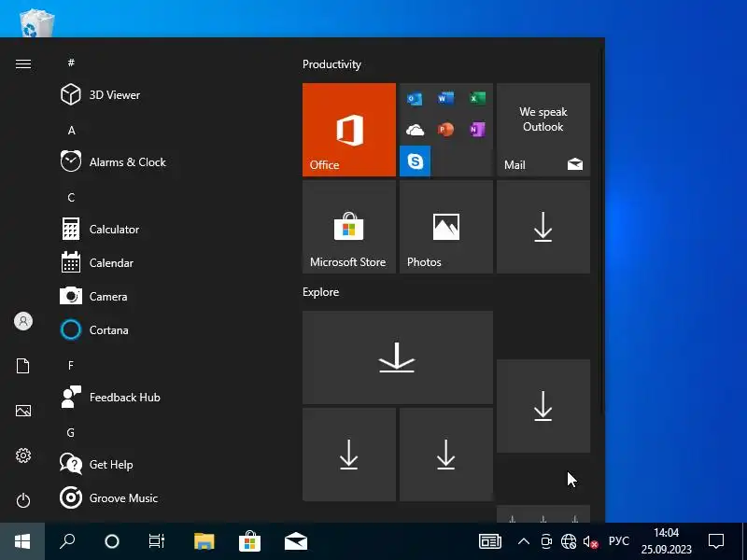Open Outlook in Office folder tile

pos(415,99)
